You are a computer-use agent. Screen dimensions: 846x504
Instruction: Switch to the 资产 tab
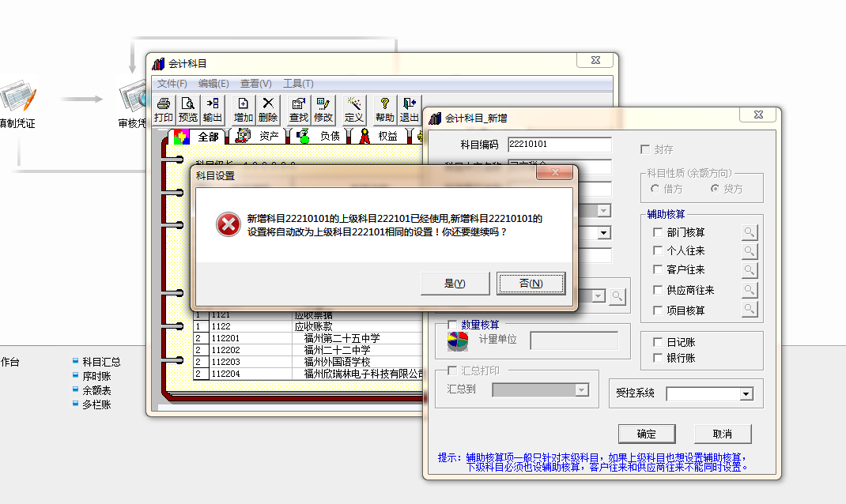[258, 137]
